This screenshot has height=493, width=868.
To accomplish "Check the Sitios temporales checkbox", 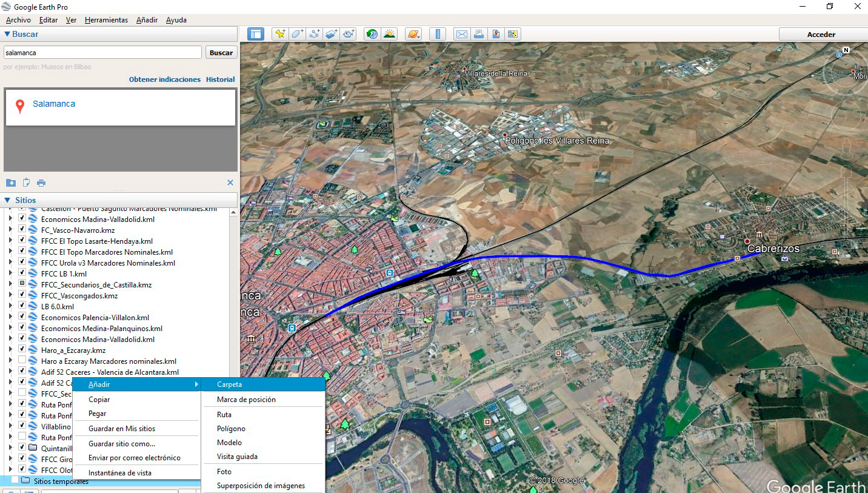I will coord(15,481).
